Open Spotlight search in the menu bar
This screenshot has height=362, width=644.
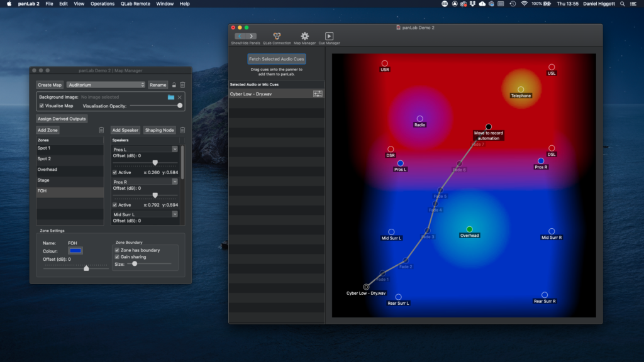click(623, 4)
